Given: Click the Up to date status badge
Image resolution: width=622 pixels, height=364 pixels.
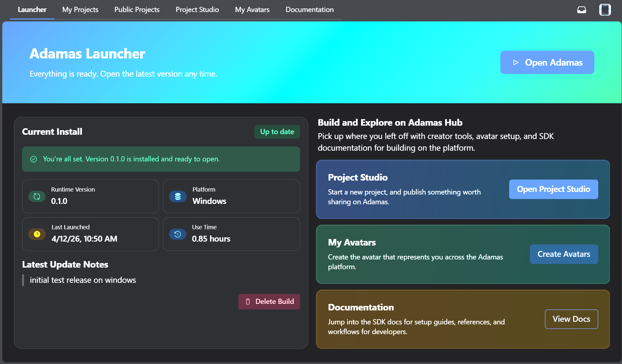Looking at the screenshot, I should click(x=277, y=132).
